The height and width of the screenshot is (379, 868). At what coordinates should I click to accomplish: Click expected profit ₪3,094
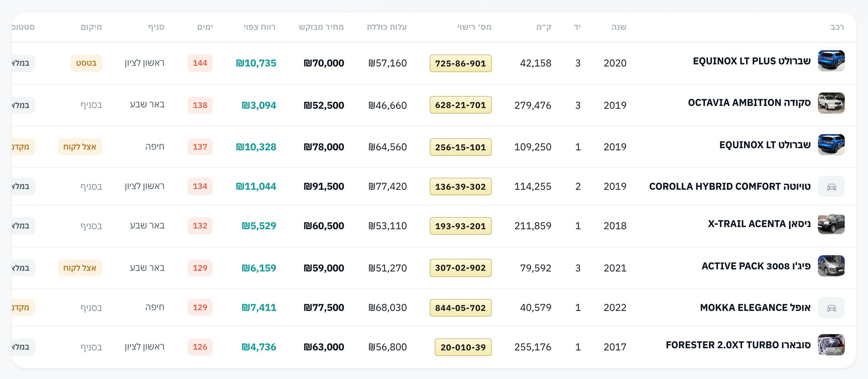259,105
